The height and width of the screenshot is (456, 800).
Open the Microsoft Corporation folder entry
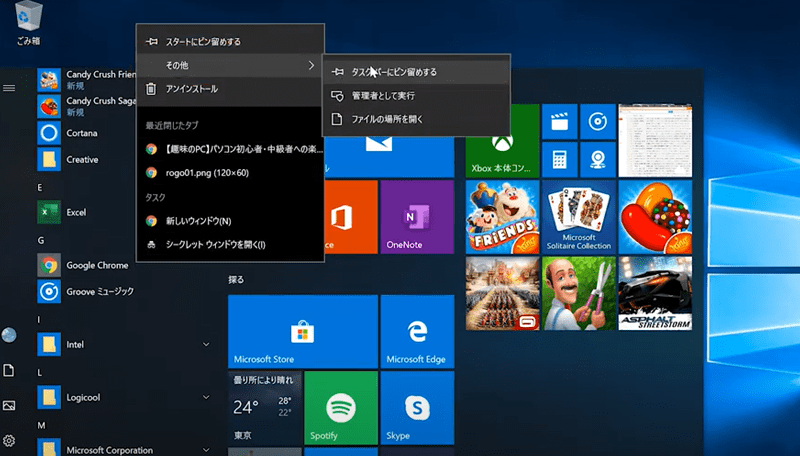click(x=124, y=449)
